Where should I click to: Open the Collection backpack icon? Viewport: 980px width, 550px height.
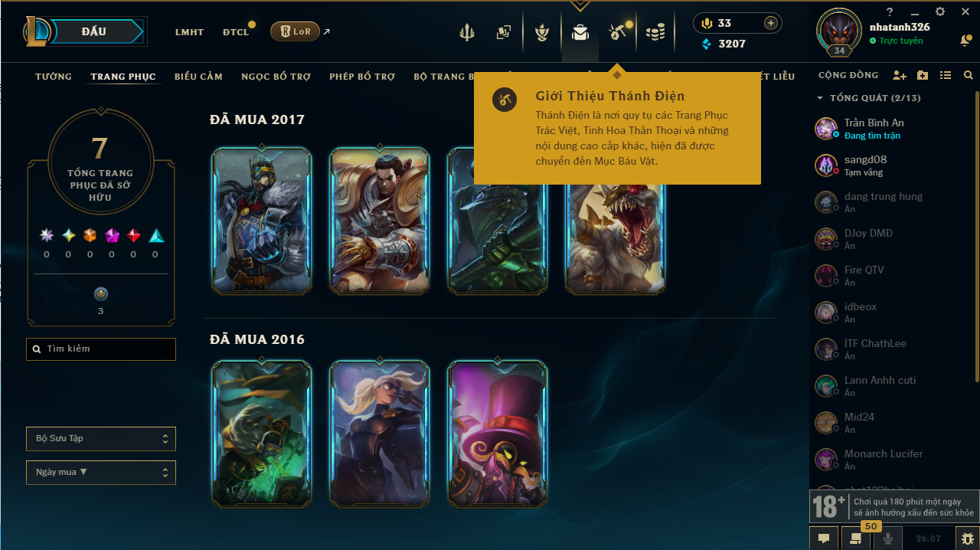point(580,32)
